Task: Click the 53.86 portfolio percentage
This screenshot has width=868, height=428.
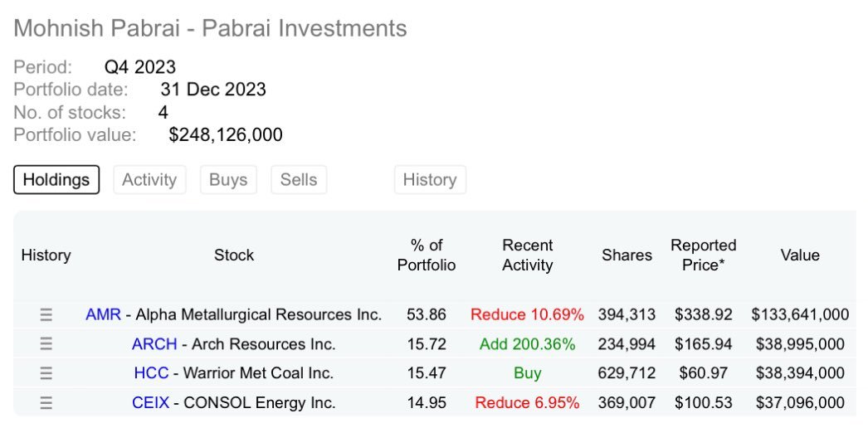Action: 427,315
